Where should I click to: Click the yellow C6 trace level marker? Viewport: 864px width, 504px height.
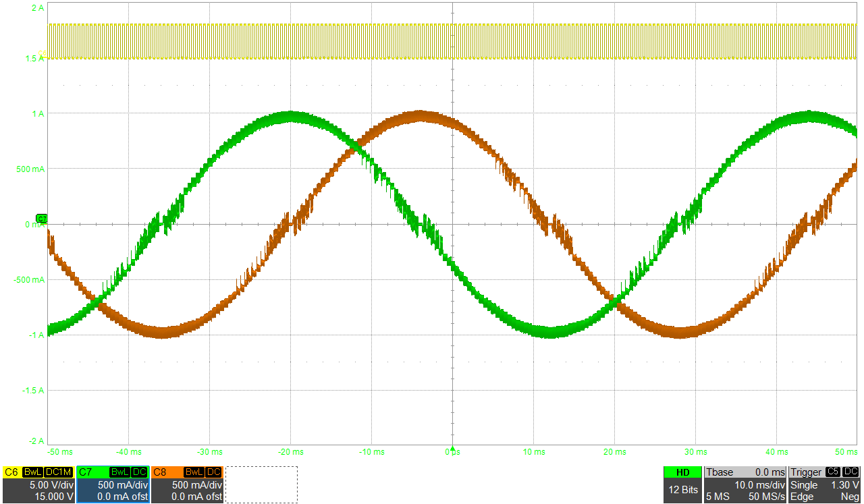44,54
